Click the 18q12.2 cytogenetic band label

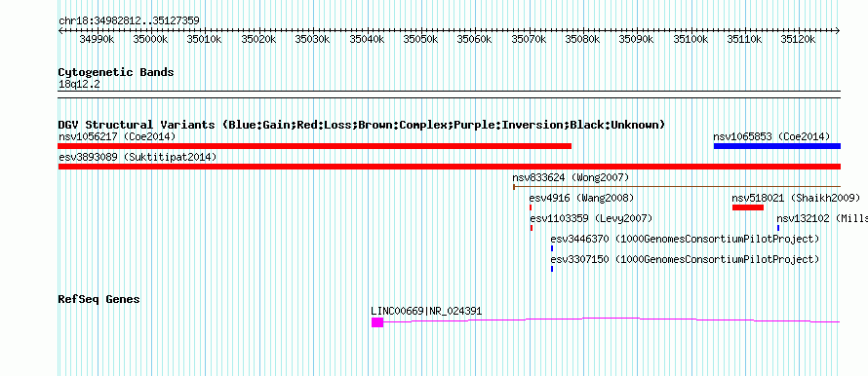point(79,85)
